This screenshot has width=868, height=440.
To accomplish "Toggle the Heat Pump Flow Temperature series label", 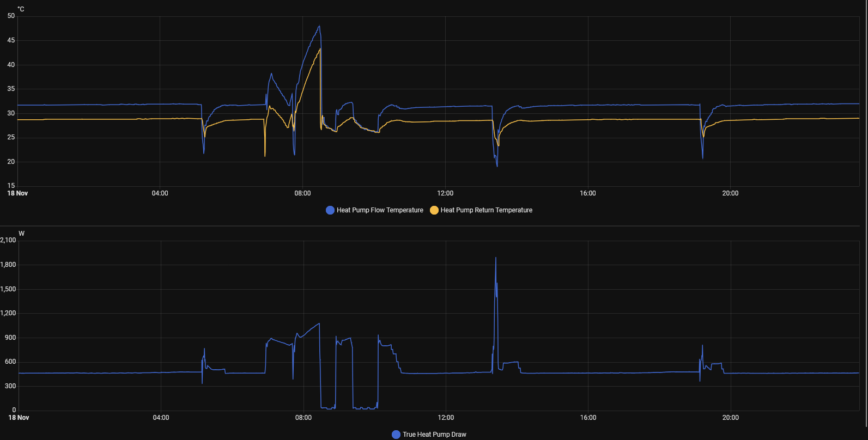I will coord(380,210).
